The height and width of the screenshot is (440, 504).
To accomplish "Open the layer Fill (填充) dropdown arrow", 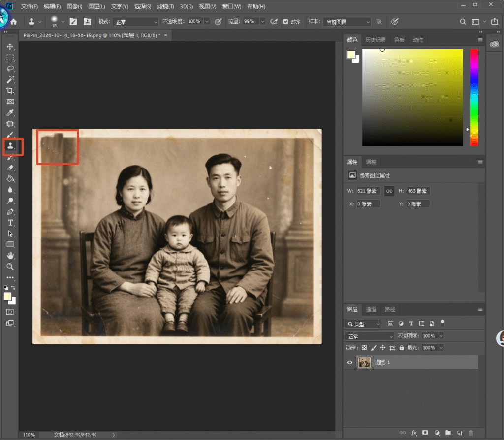I will pos(441,348).
